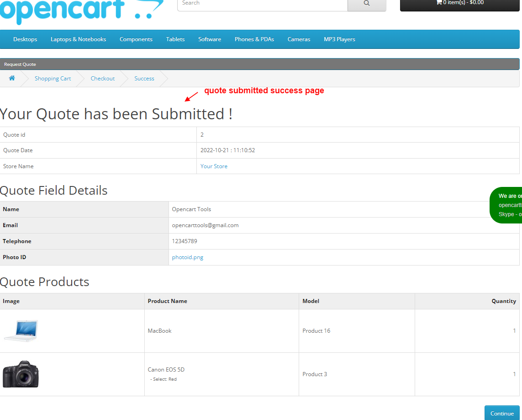Click the Request Quote bar link
Image resolution: width=522 pixels, height=420 pixels.
tap(20, 64)
